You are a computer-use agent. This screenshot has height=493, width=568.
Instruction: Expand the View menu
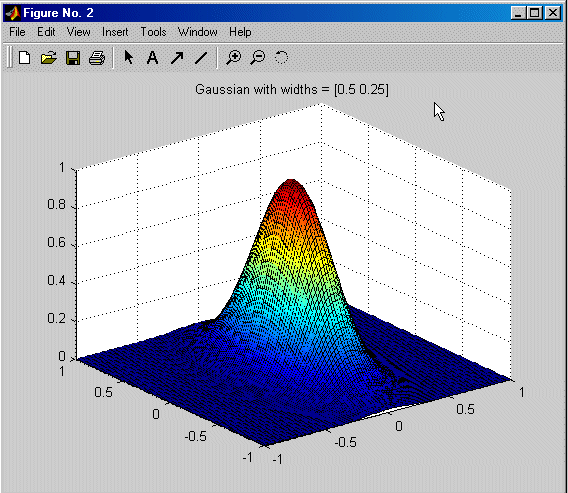pyautogui.click(x=78, y=32)
